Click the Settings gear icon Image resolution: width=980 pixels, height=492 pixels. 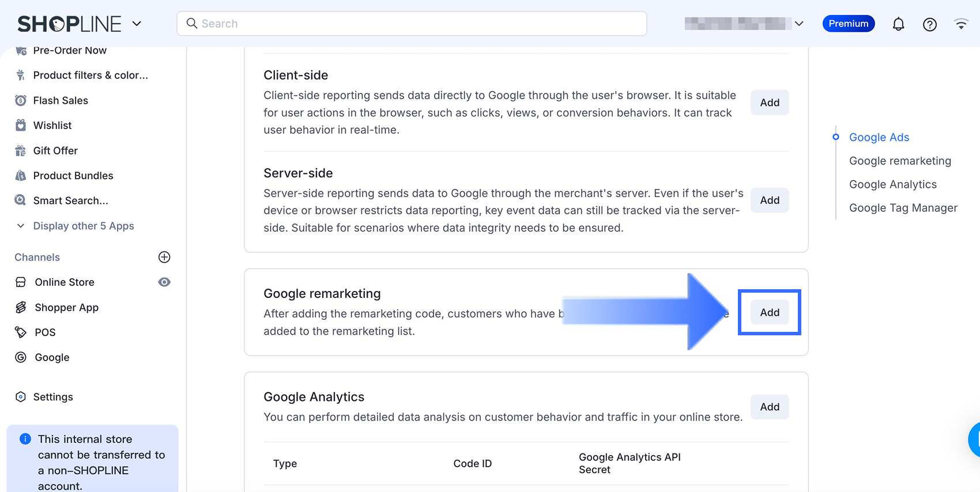tap(21, 397)
